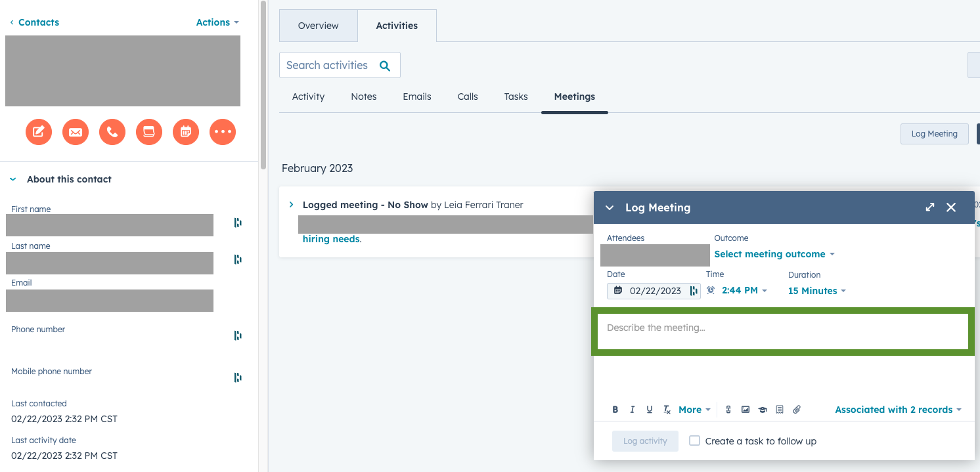The height and width of the screenshot is (472, 980).
Task: Open the Overview tab
Action: (318, 26)
